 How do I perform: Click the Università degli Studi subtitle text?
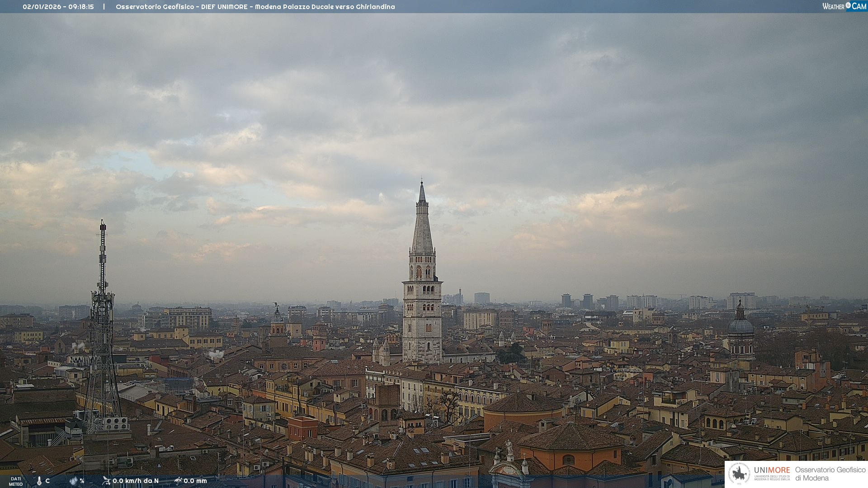[x=772, y=478]
